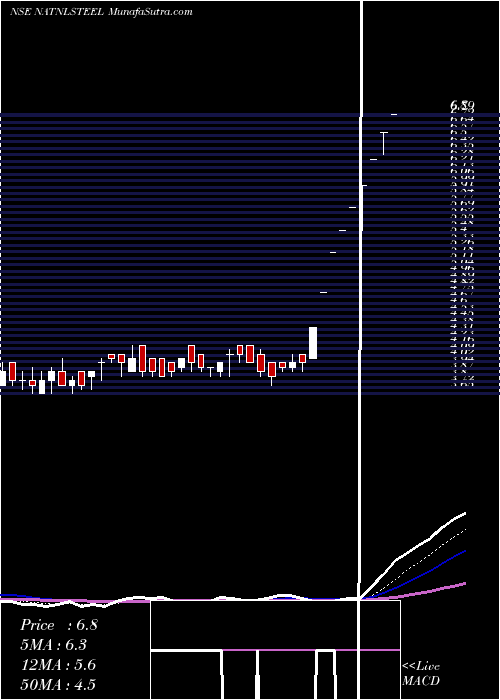Viewport: 500px width, 700px height.
Task: Click the topmost price dash near 6.8
Action: pyautogui.click(x=394, y=115)
